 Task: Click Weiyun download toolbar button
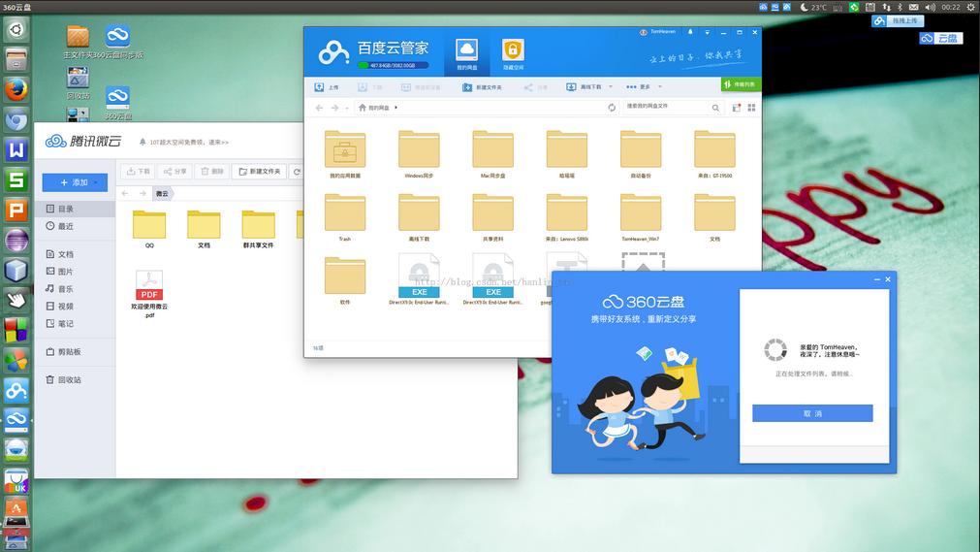138,172
